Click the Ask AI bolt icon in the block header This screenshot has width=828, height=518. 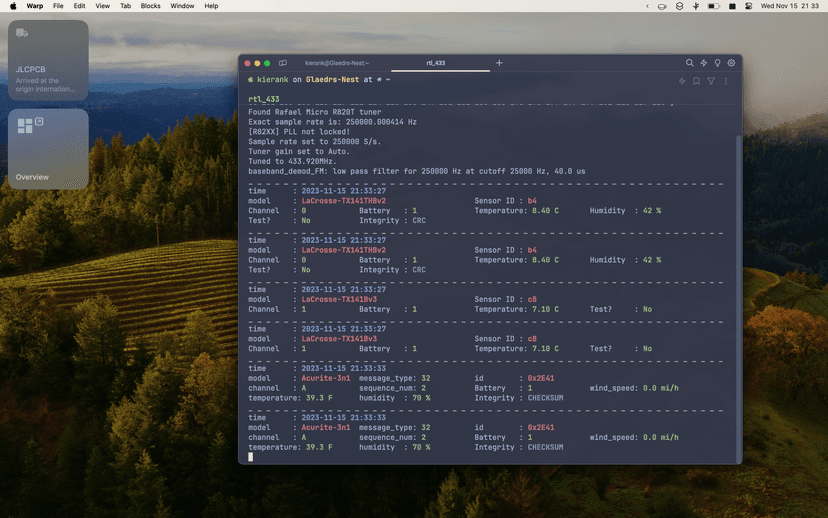point(683,81)
